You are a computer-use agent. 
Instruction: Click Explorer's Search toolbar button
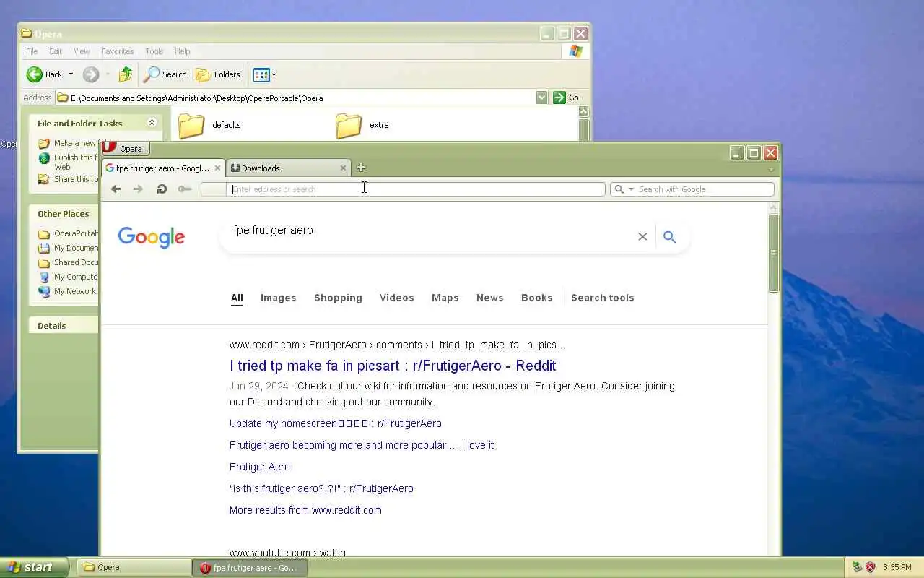165,74
